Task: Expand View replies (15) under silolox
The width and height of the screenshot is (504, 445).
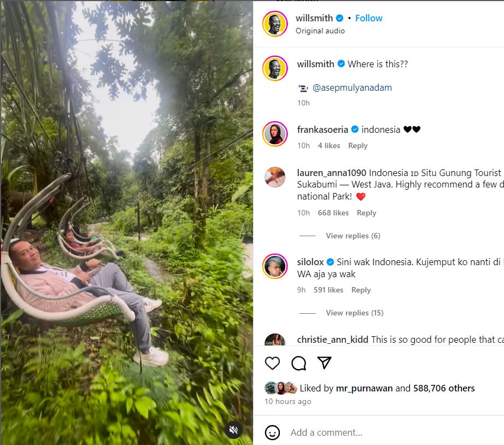Action: (355, 313)
